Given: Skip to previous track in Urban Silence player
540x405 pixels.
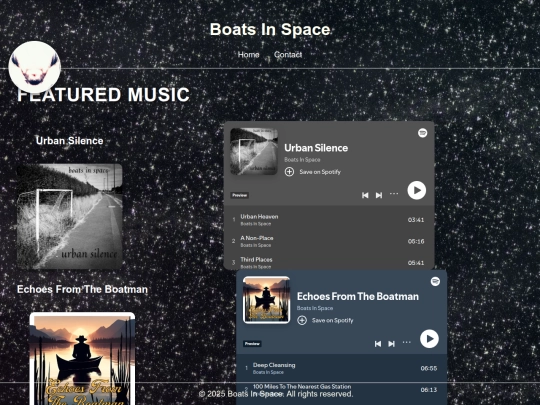Looking at the screenshot, I should tap(365, 195).
